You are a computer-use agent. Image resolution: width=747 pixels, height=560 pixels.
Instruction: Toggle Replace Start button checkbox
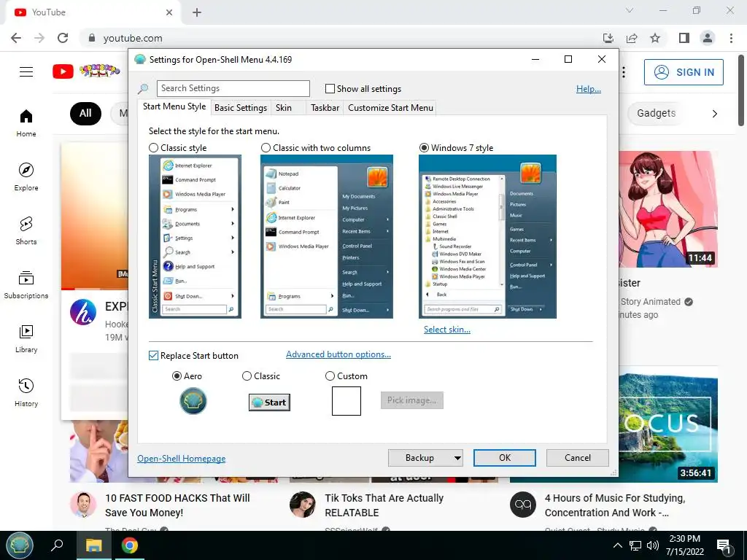(x=153, y=355)
